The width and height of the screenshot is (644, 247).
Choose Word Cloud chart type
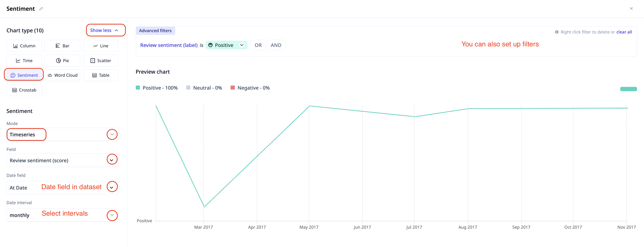point(62,75)
